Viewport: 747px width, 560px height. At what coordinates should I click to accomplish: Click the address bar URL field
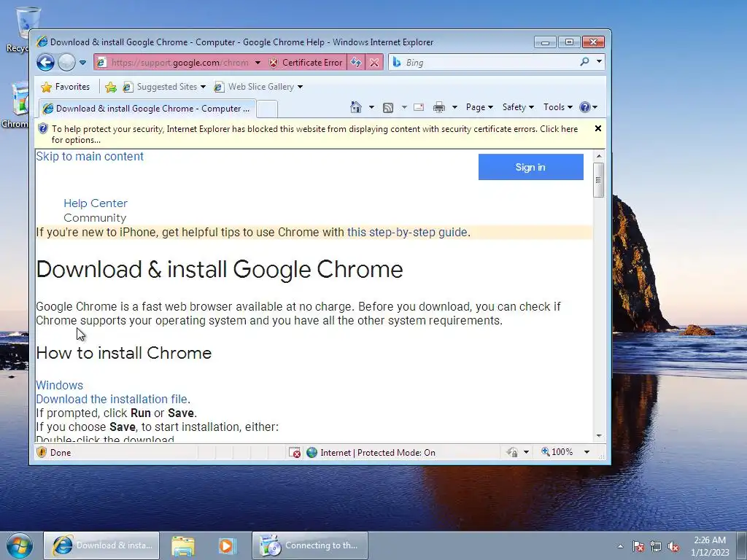(179, 63)
